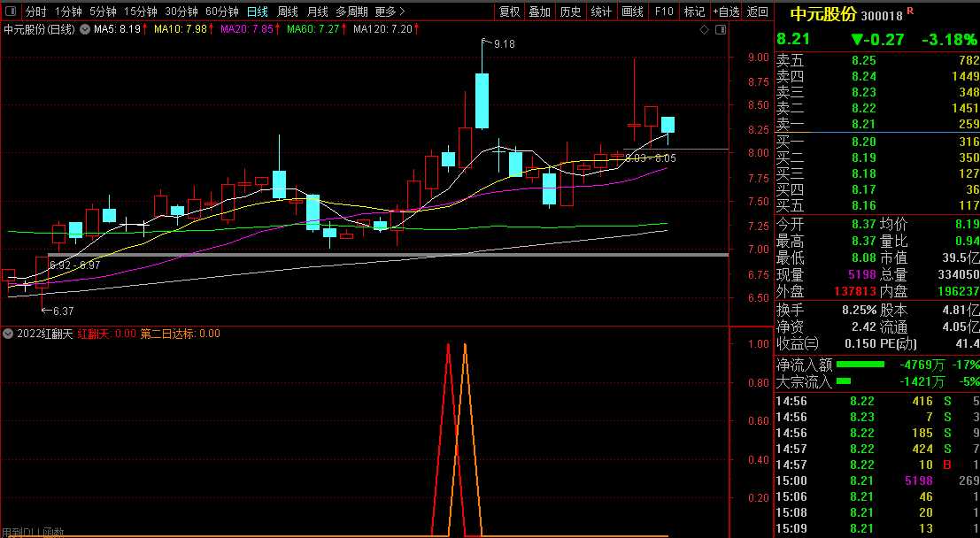
Task: Open the 画线 drawing tools
Action: 632,12
